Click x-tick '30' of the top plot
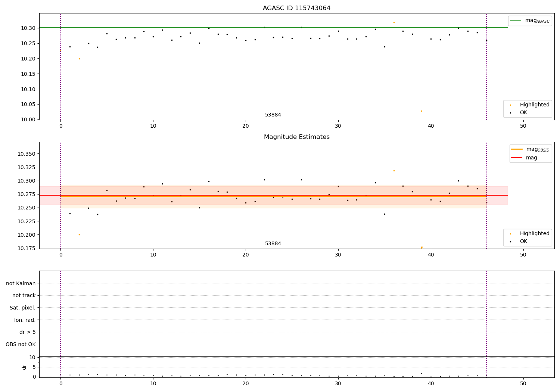560x392 pixels. tap(338, 126)
